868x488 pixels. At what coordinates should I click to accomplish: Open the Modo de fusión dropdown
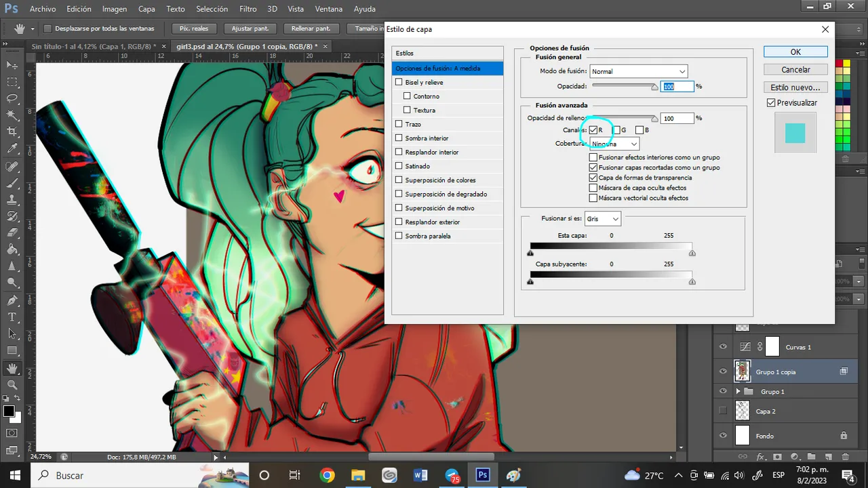tap(639, 71)
